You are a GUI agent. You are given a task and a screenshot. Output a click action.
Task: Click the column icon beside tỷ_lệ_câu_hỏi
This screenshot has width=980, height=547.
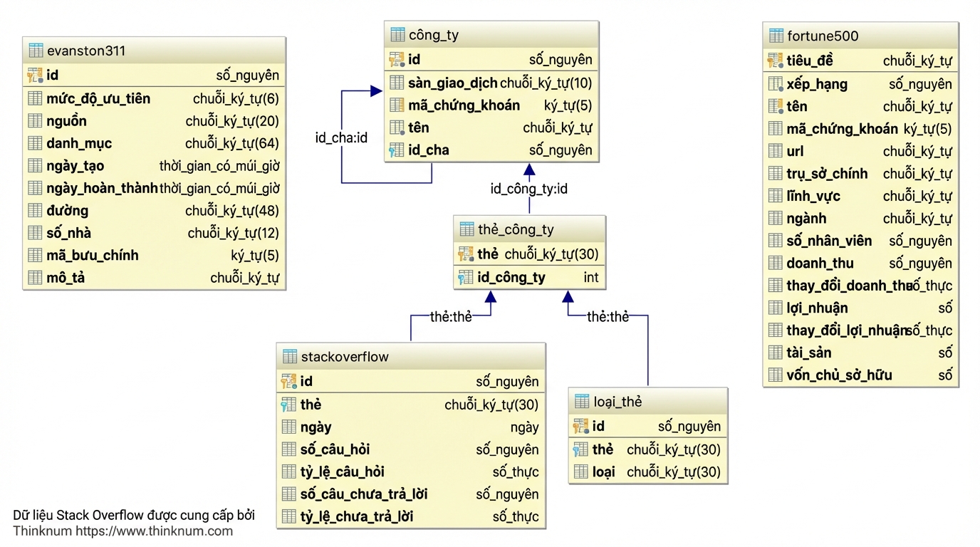(288, 472)
